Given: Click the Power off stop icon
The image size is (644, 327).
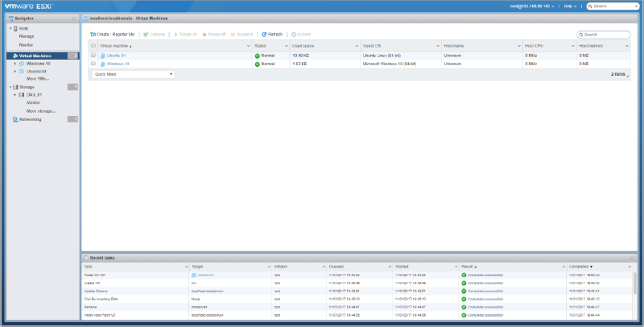Looking at the screenshot, I should tap(204, 35).
